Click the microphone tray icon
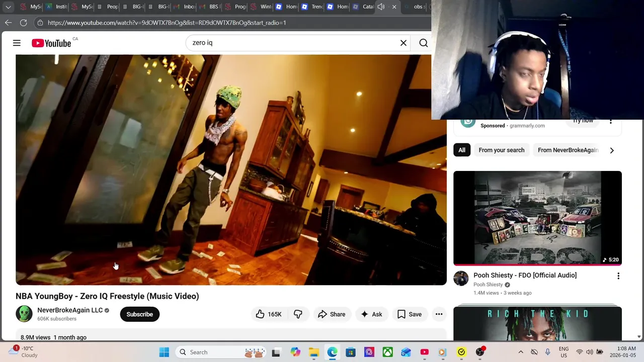644x362 pixels. 547,352
